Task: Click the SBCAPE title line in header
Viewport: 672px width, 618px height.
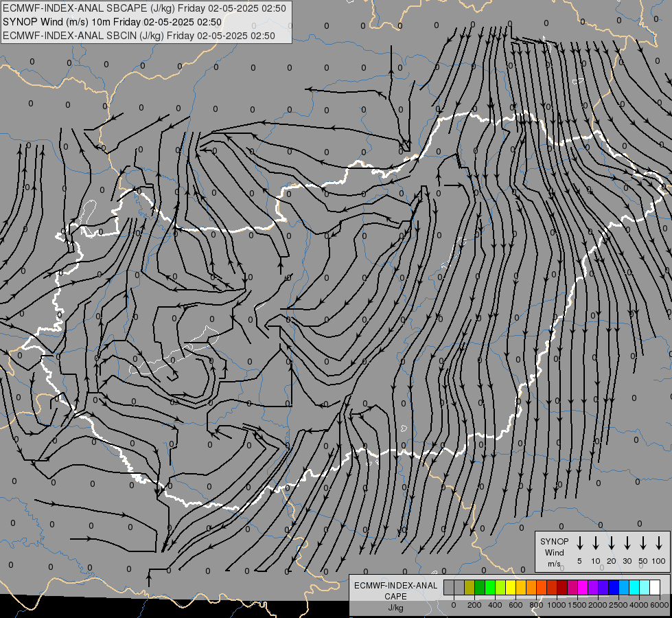Action: coord(144,8)
